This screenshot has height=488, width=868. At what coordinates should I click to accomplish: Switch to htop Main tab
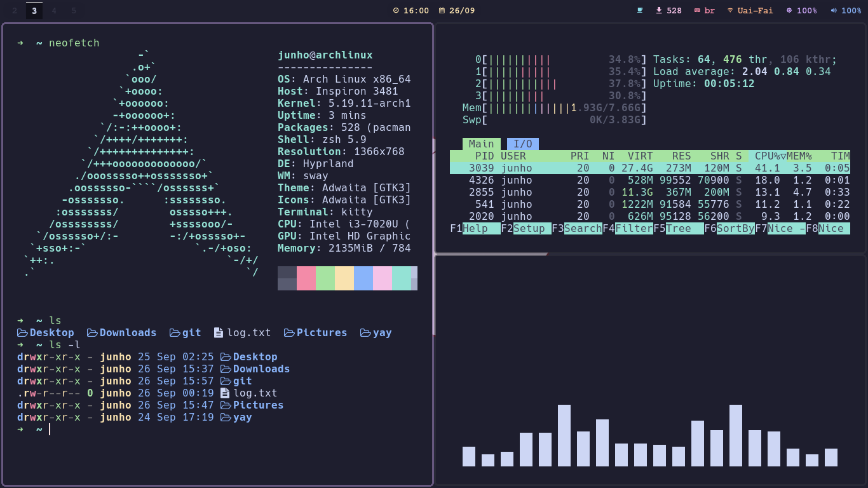482,144
